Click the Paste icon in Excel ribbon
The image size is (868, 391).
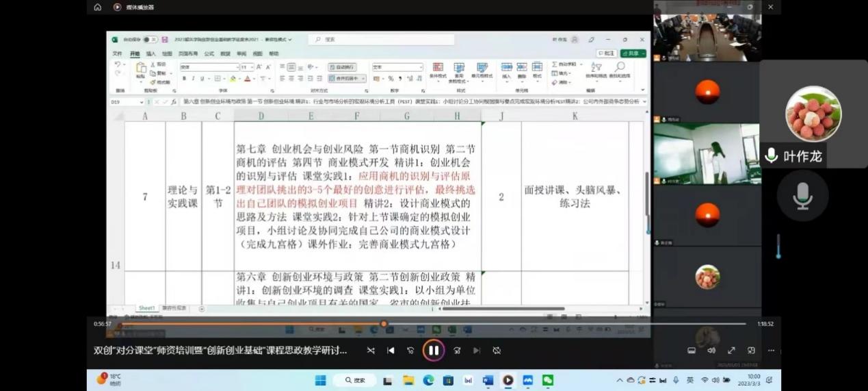(141, 68)
